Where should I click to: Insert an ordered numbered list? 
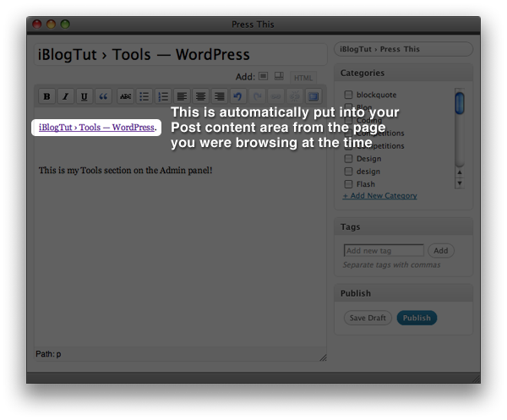click(x=163, y=96)
